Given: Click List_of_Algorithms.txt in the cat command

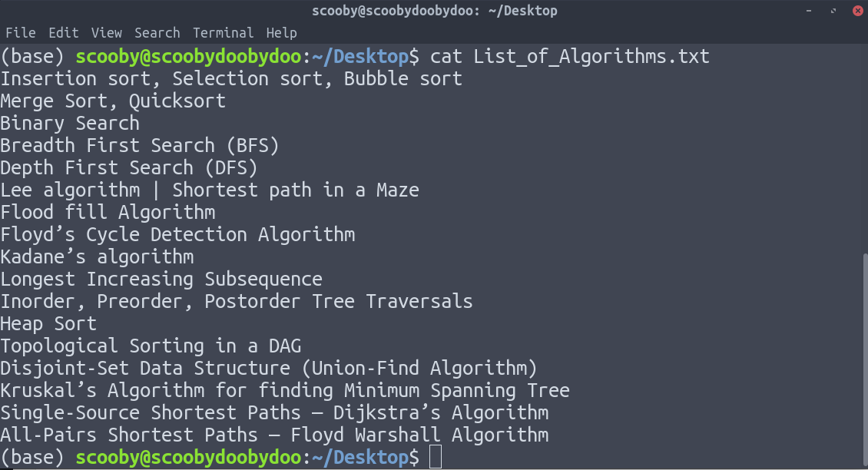Looking at the screenshot, I should (x=591, y=56).
